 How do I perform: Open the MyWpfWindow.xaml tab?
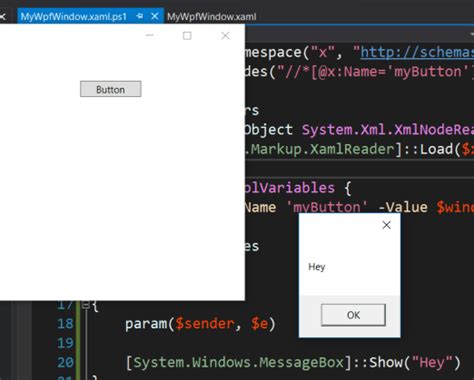click(x=212, y=17)
